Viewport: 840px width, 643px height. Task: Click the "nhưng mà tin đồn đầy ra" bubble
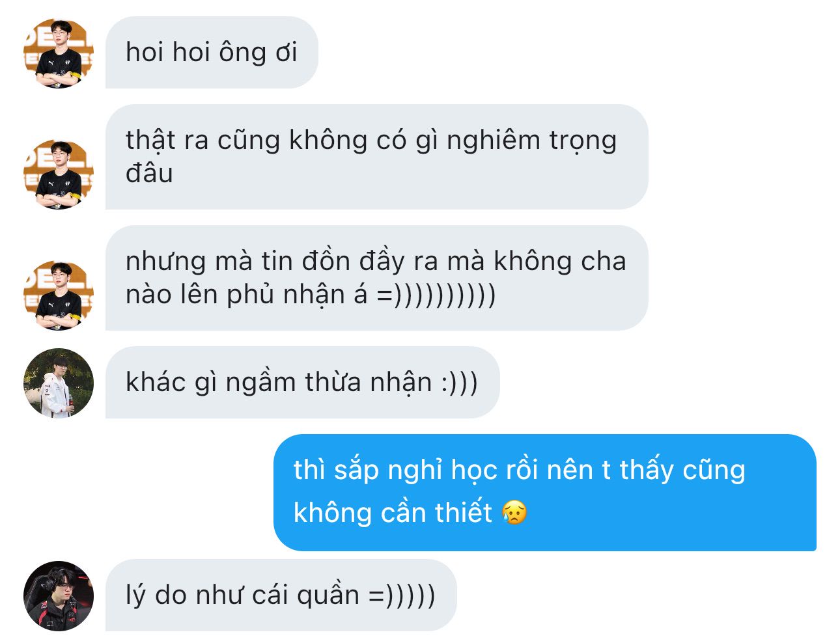tap(377, 278)
